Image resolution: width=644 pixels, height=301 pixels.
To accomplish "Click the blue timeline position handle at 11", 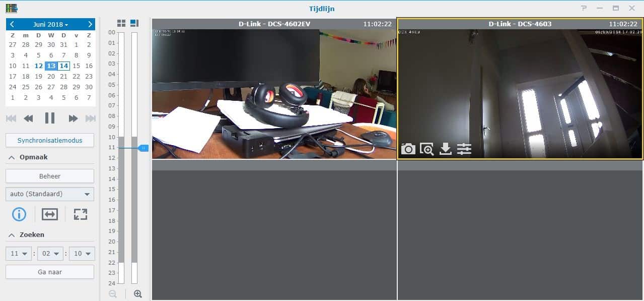I will coord(143,148).
